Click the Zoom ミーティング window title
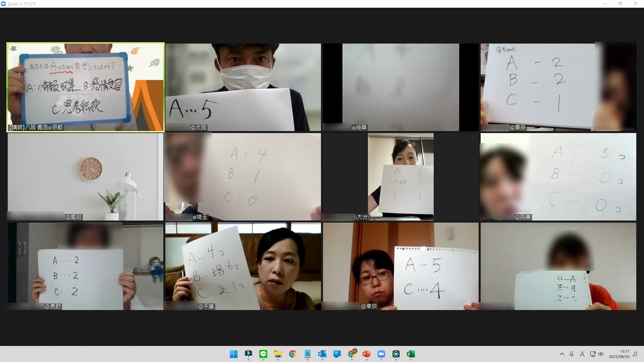The width and height of the screenshot is (644, 362). coord(21,4)
